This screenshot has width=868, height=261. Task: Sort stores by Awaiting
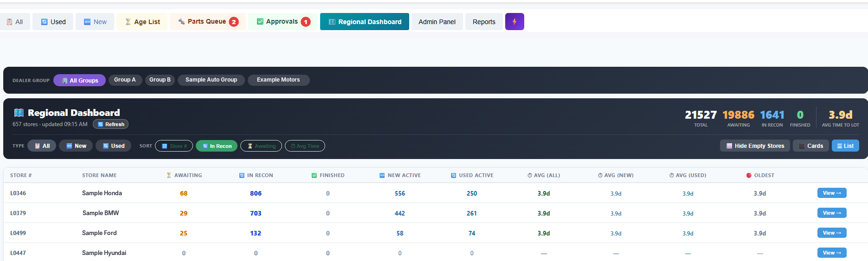(261, 146)
